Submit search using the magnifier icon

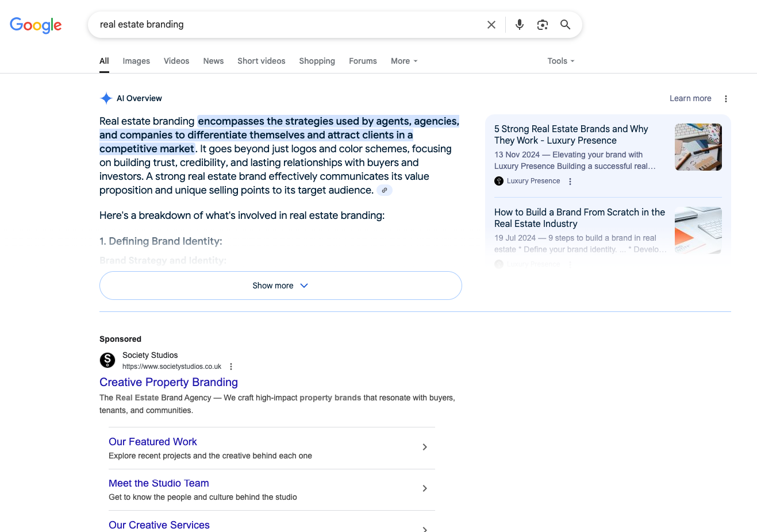point(566,25)
